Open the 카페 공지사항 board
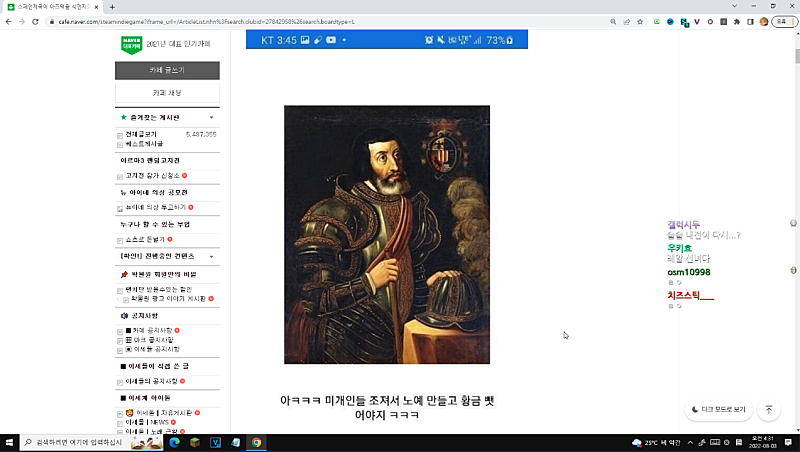 click(x=149, y=330)
